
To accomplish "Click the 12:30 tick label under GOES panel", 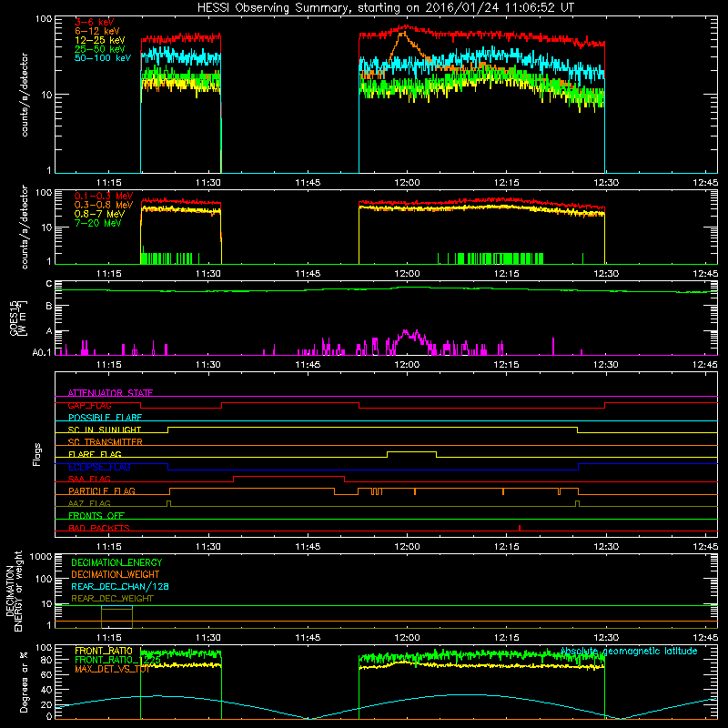I will point(606,365).
